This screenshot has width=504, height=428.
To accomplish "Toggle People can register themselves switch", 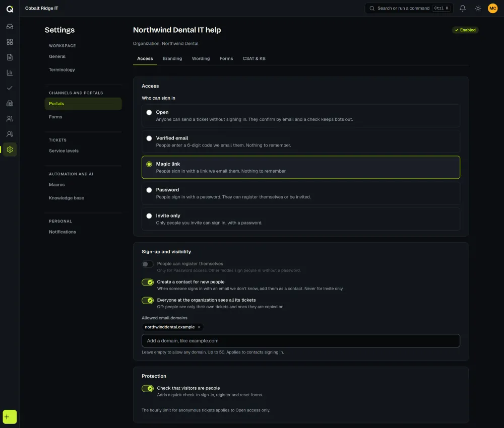I will point(148,264).
